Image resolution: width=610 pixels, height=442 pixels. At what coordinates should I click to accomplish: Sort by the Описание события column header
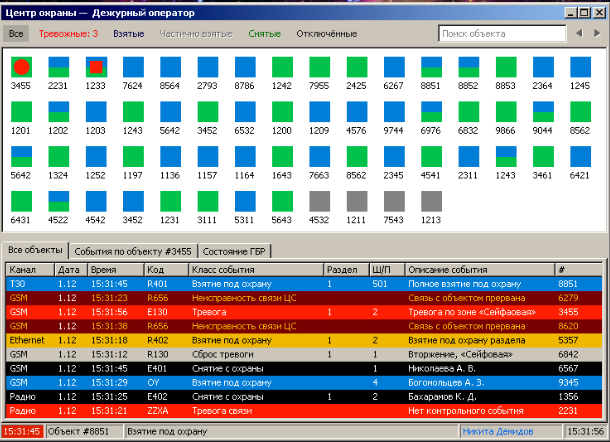pyautogui.click(x=480, y=270)
